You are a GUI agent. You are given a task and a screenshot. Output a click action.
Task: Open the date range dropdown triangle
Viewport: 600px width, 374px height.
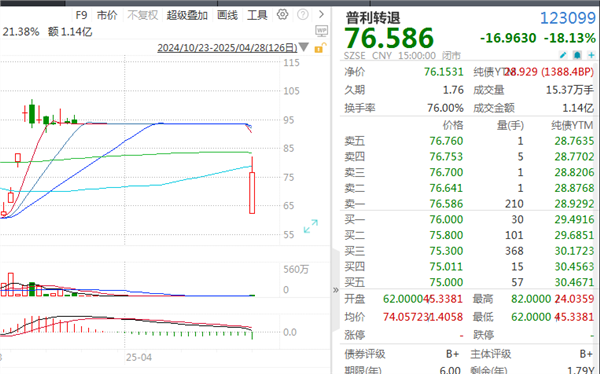[303, 47]
